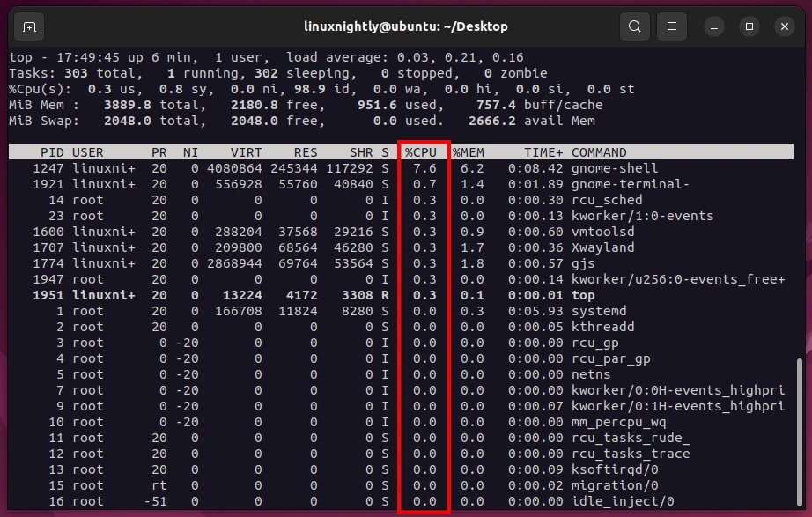Click the 3889.8 total memory value
Screen dimensions: 812x517
click(x=128, y=105)
